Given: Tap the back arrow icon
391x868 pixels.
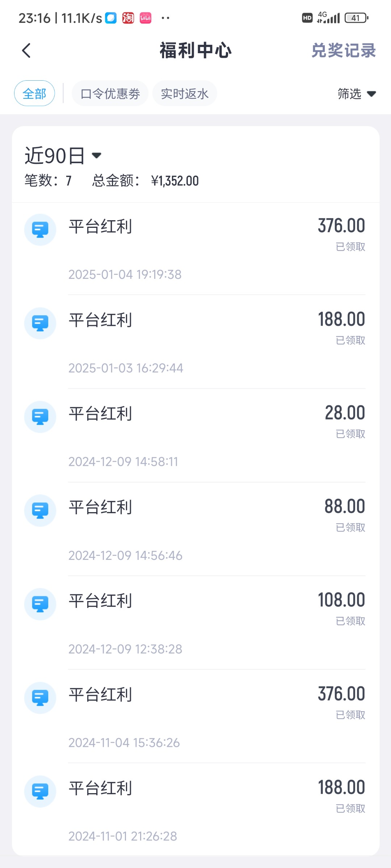Looking at the screenshot, I should tap(26, 51).
